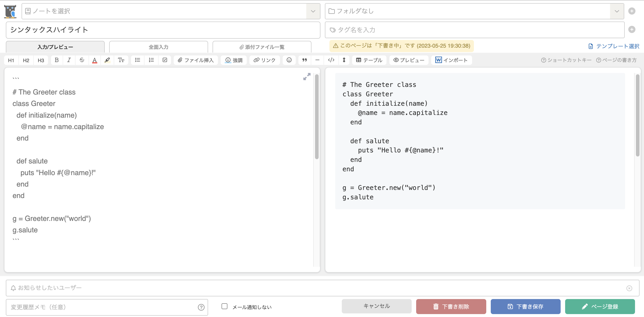Click the キャンセル button
Screen dimensions: 644x317
pyautogui.click(x=377, y=306)
